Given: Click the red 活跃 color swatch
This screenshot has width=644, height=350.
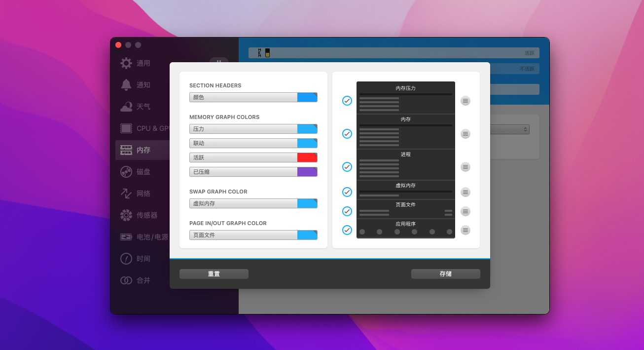Looking at the screenshot, I should pos(307,157).
